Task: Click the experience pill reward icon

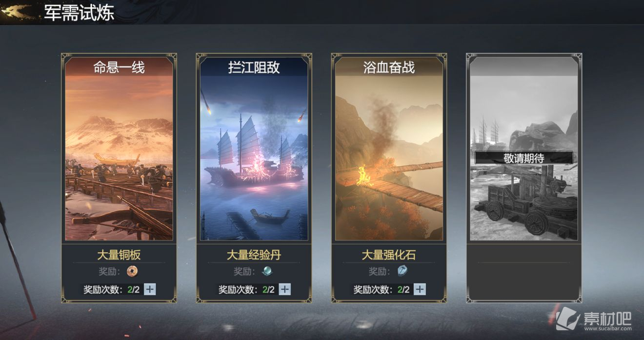Action: pyautogui.click(x=267, y=271)
